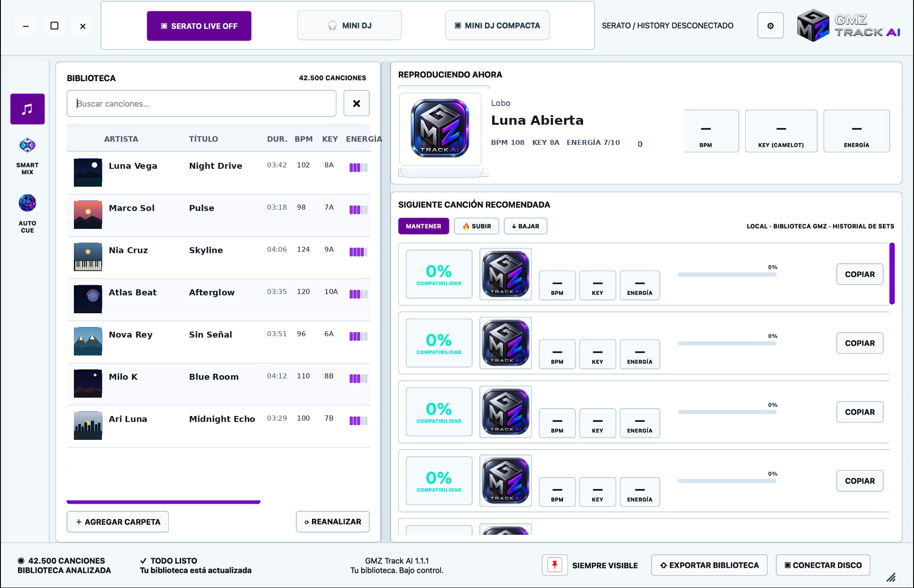Open the music library sidebar icon
The width and height of the screenshot is (914, 588).
(28, 109)
